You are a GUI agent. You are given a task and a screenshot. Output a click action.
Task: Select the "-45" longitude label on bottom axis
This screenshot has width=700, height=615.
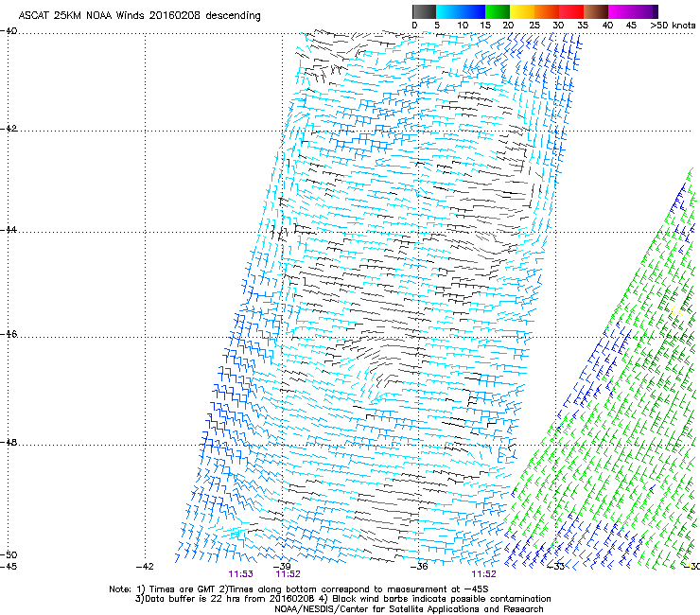pos(9,567)
